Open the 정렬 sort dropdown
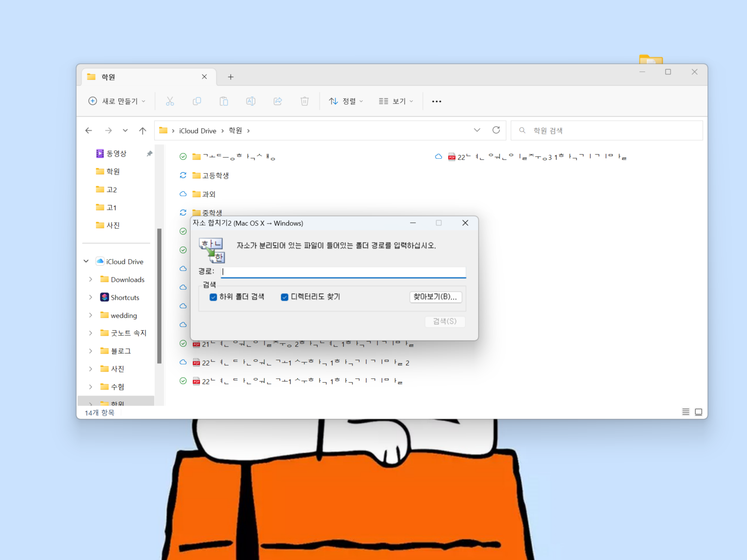This screenshot has width=747, height=560. click(346, 101)
